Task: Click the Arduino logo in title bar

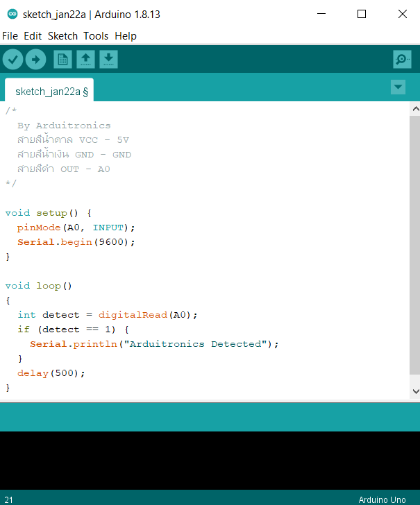Action: (12, 14)
